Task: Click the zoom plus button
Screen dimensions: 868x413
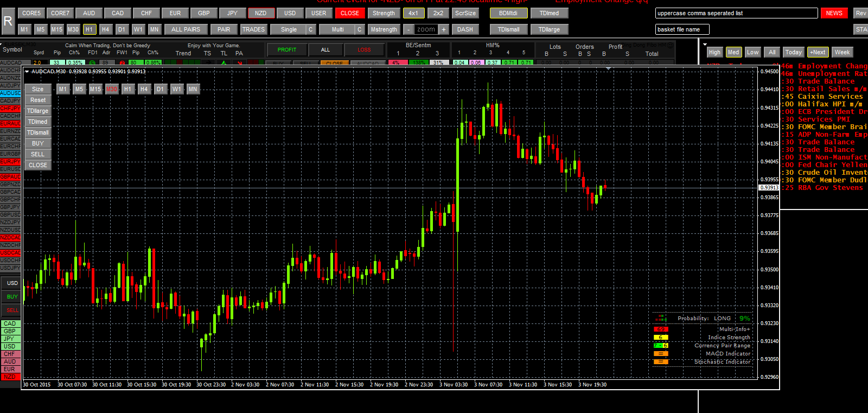Action: 444,29
